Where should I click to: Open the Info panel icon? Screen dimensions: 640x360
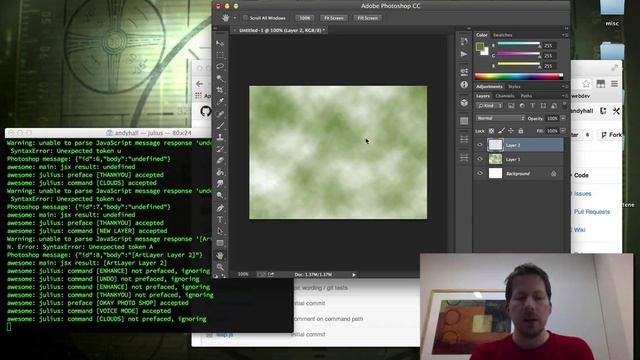pyautogui.click(x=464, y=84)
